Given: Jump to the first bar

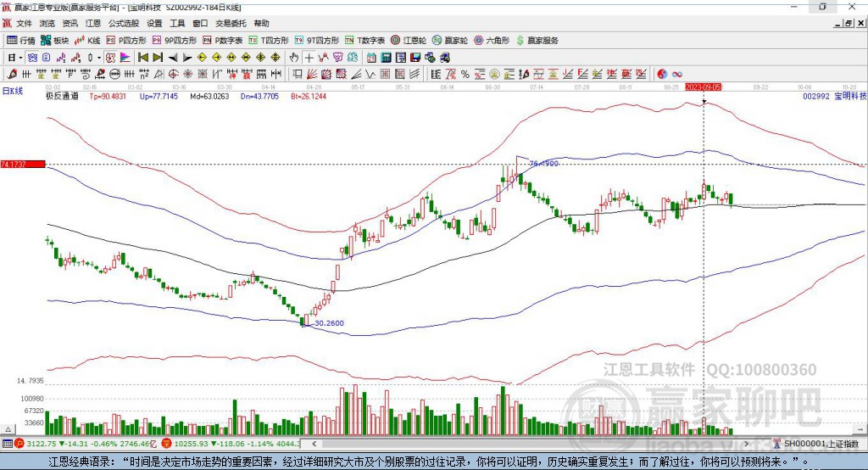Looking at the screenshot, I should [x=142, y=58].
